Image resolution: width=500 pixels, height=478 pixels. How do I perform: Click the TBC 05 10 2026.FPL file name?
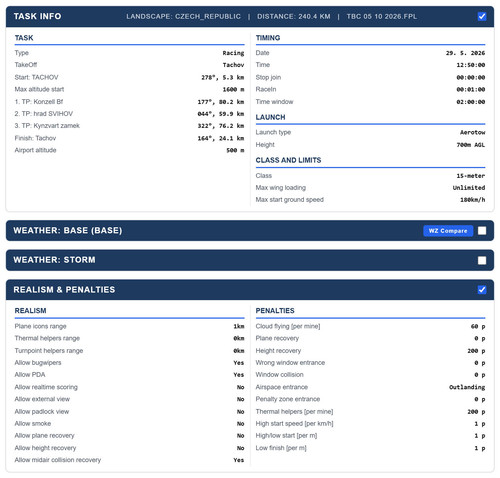pos(382,17)
